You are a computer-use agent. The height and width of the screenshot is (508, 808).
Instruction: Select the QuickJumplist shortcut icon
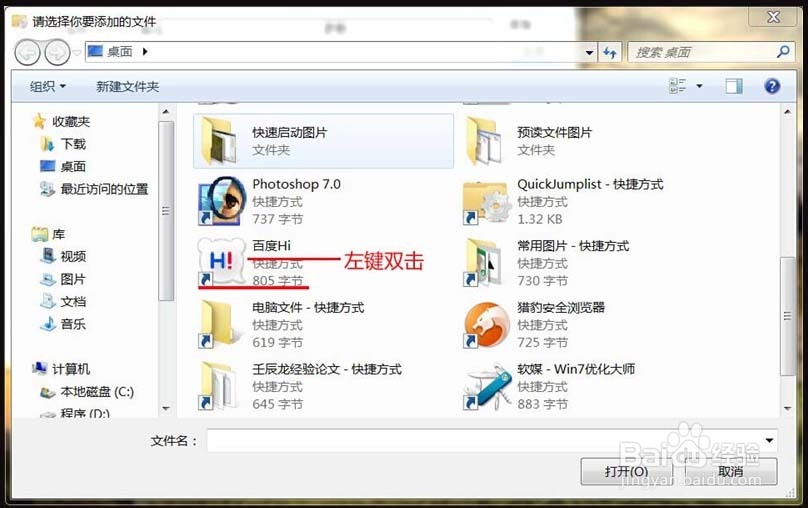(x=486, y=202)
